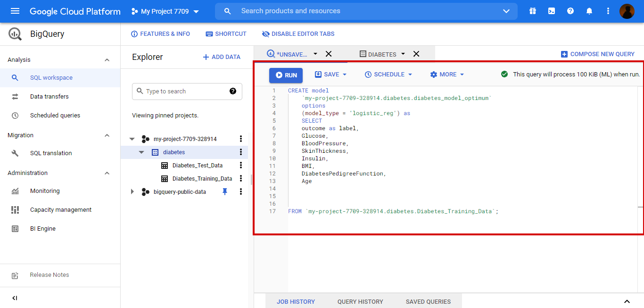Open the Saved Queries tab
Image resolution: width=644 pixels, height=308 pixels.
pyautogui.click(x=428, y=301)
